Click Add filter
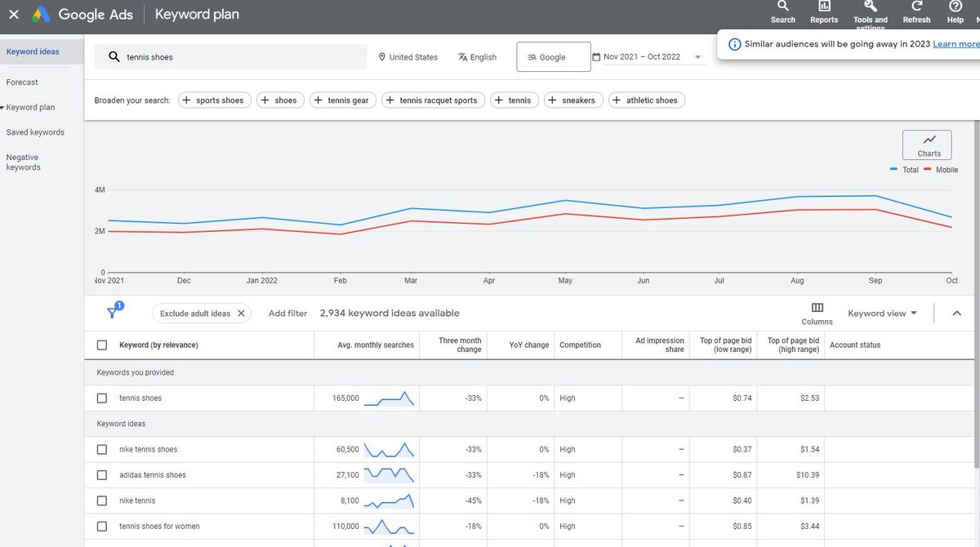This screenshot has width=980, height=547. pos(287,314)
